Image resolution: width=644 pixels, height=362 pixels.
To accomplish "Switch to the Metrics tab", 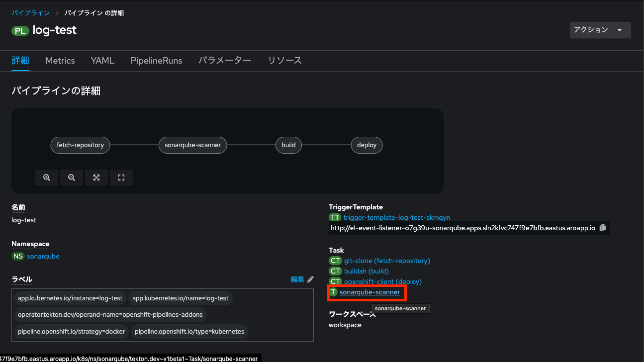I will (x=60, y=60).
